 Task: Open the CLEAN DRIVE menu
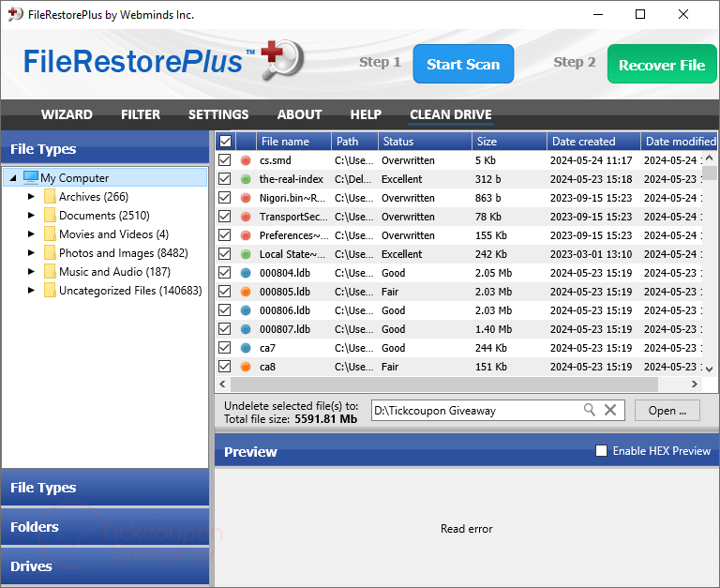pos(451,114)
